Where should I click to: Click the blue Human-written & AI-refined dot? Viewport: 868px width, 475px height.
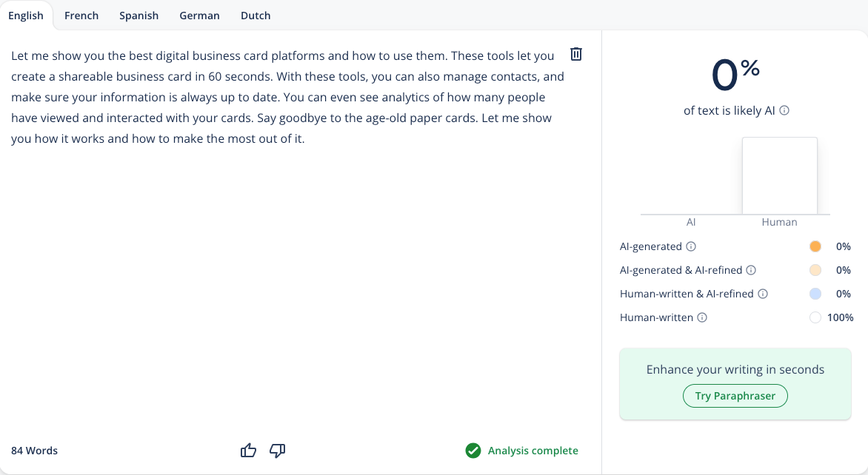tap(815, 294)
